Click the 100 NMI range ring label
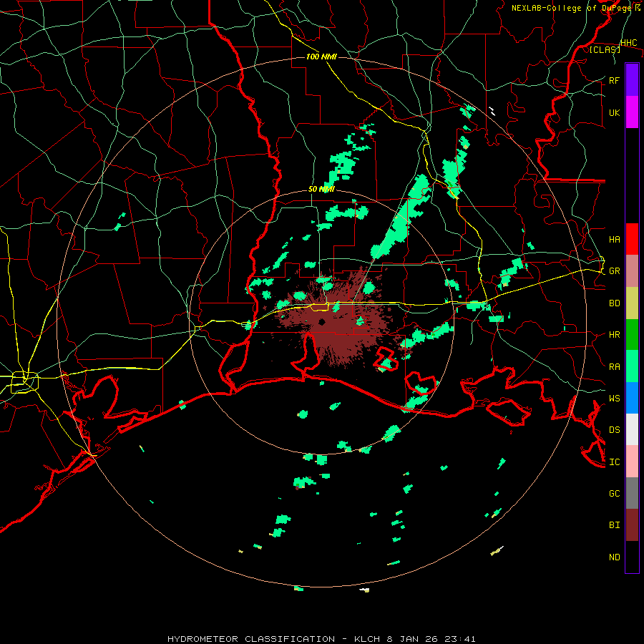 321,57
